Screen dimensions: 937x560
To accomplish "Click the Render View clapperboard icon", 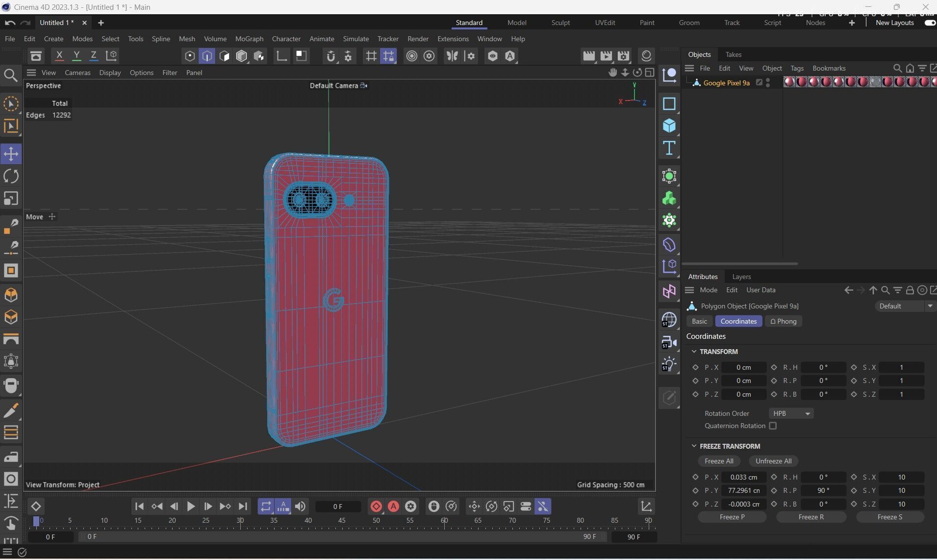I will click(589, 56).
